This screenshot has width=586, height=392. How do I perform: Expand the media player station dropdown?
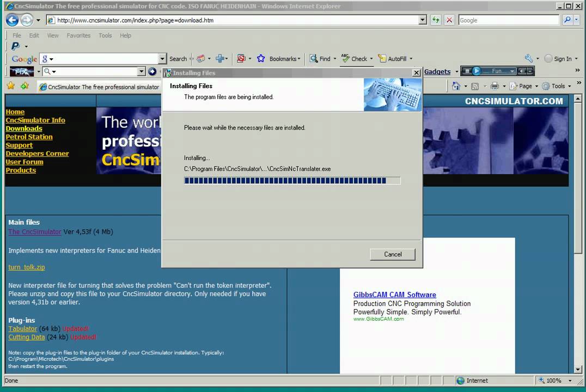(x=512, y=71)
